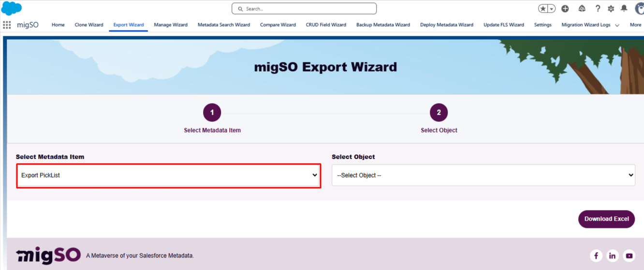644x270 pixels.
Task: Open the More navigation menu
Action: [635, 25]
